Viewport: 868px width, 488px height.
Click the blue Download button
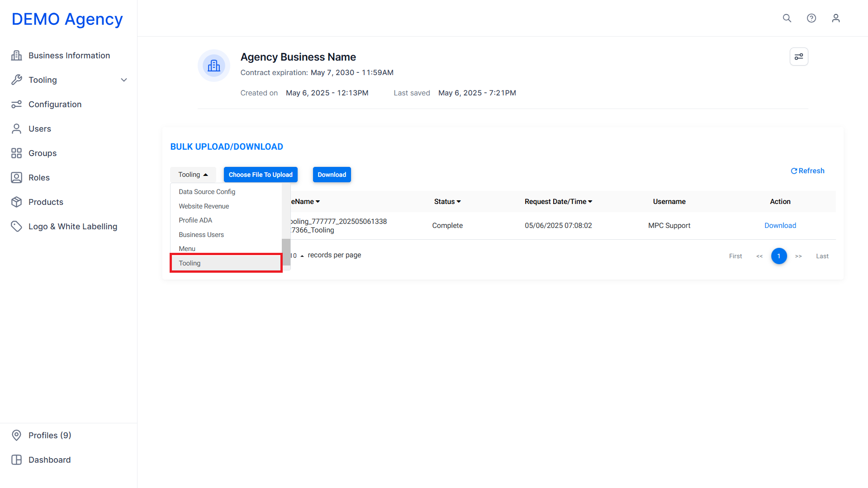coord(332,175)
